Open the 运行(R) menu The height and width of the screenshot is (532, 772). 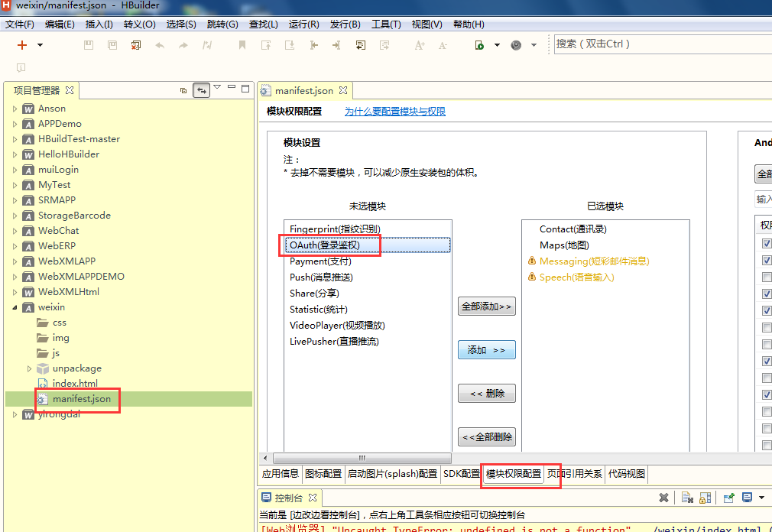(303, 24)
